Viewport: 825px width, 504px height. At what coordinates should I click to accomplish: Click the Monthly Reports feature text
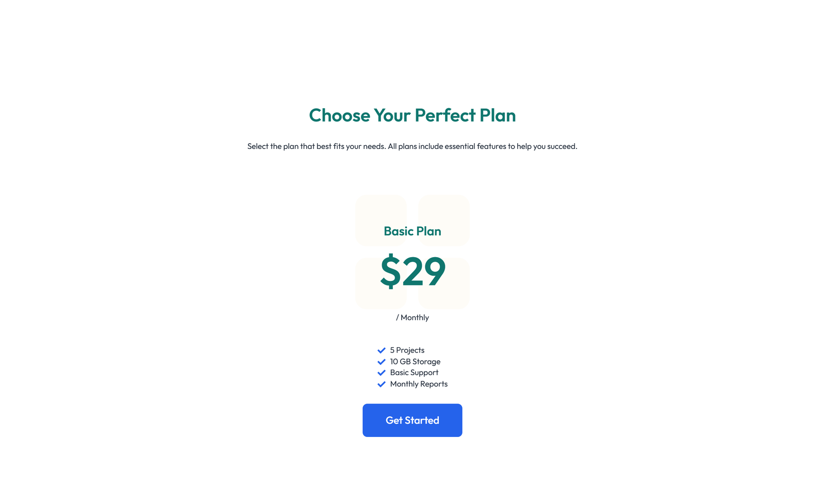419,384
